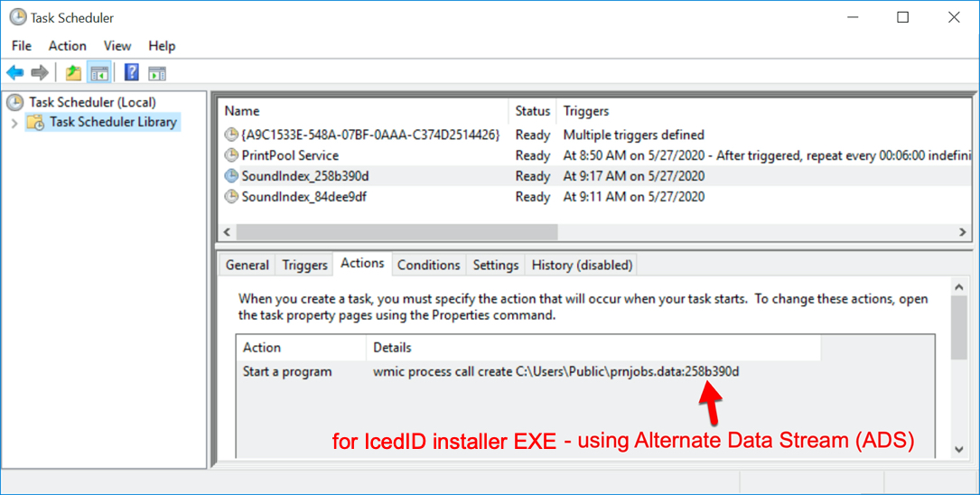Open Help via blue question mark icon

[131, 72]
